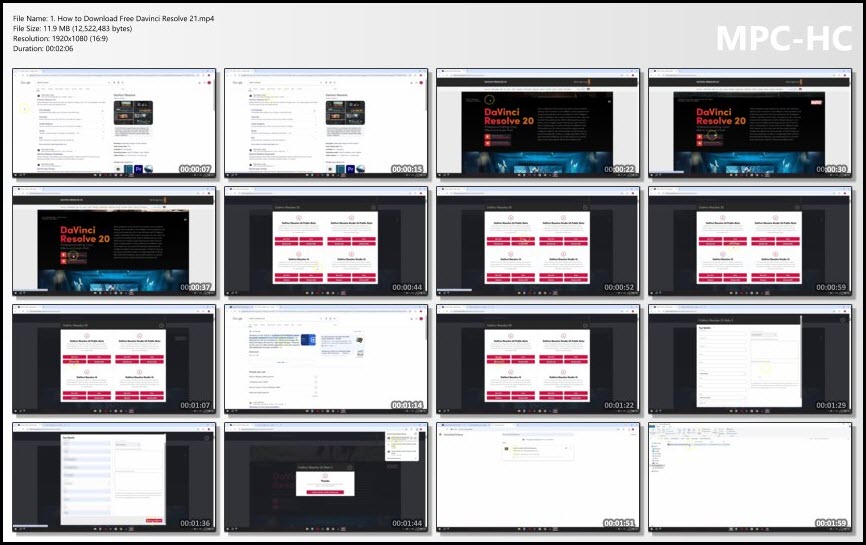Open the thumbnail timestamped 00:00:07

[x=114, y=123]
